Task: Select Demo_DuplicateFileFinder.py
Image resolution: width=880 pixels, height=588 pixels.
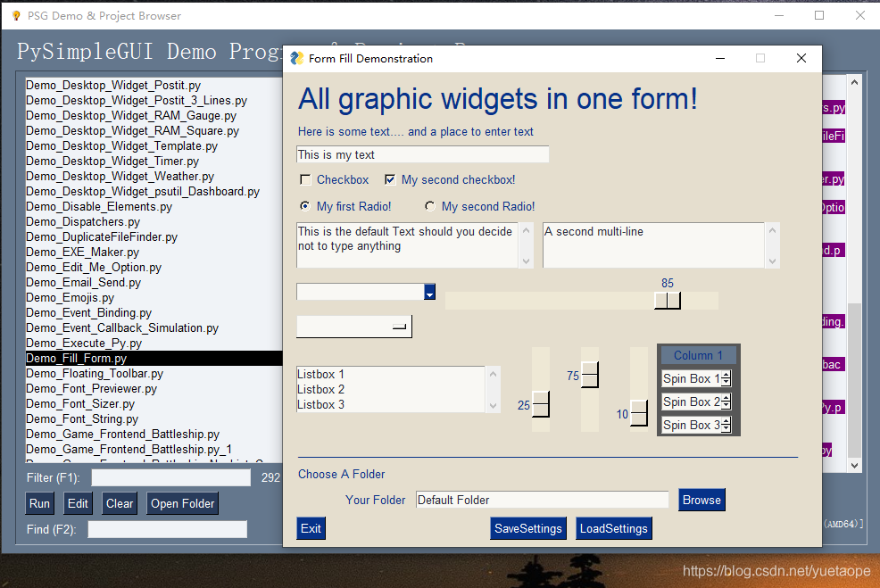Action: pos(154,236)
